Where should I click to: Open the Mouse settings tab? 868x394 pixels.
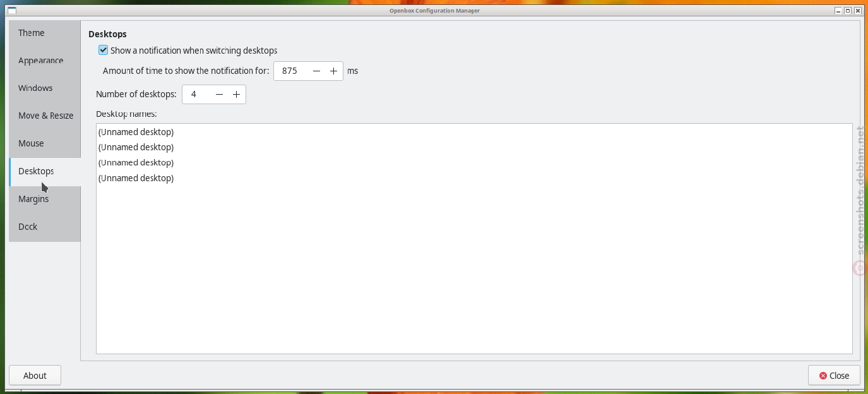[x=45, y=144]
